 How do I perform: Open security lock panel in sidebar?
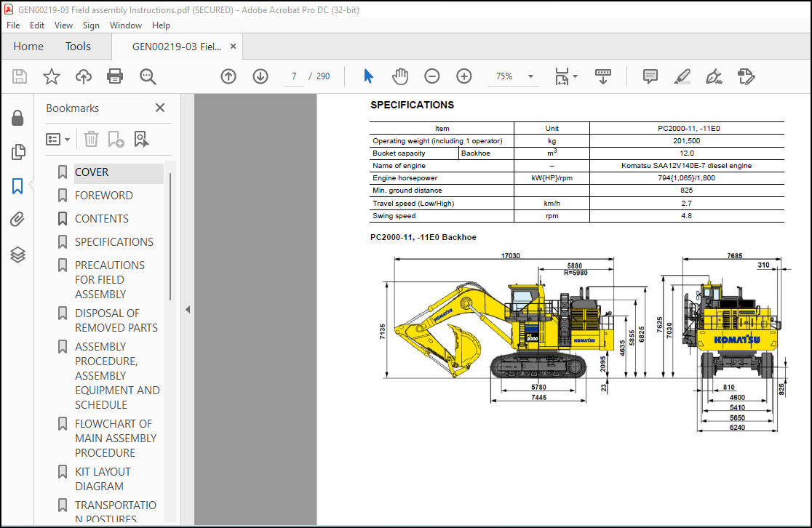[17, 118]
